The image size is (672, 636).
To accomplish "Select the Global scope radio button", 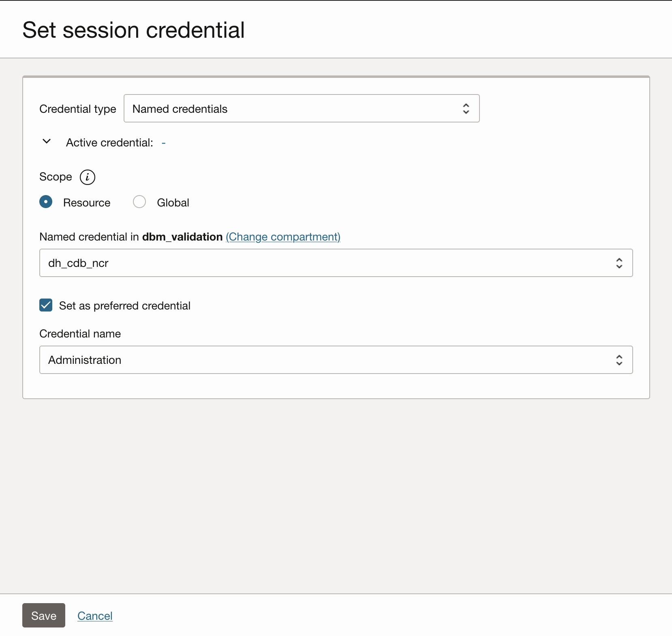I will 139,202.
